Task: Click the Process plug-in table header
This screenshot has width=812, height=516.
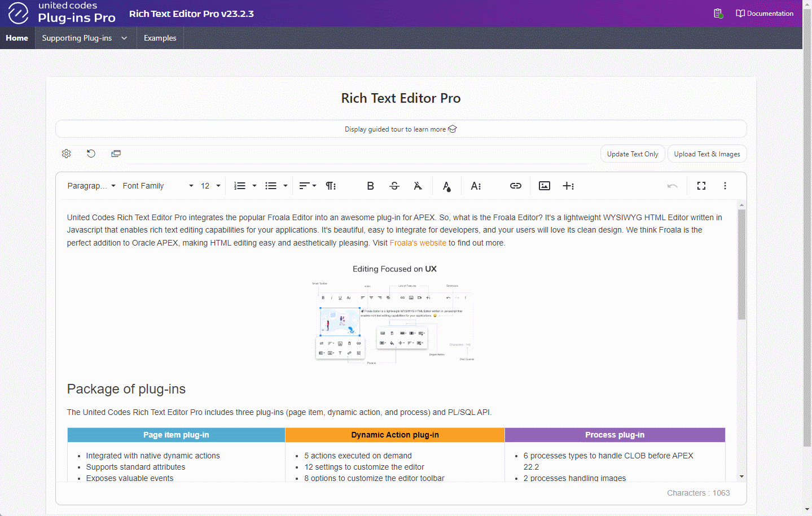Action: [615, 435]
